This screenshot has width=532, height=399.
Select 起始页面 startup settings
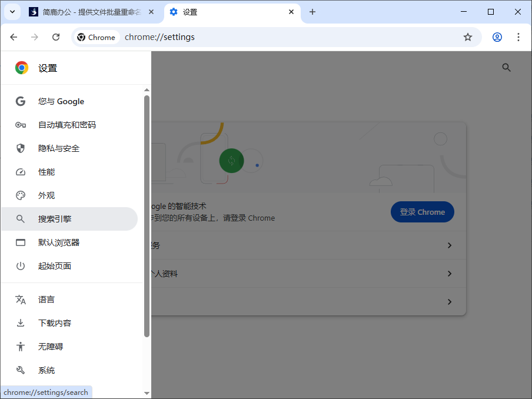click(x=55, y=265)
